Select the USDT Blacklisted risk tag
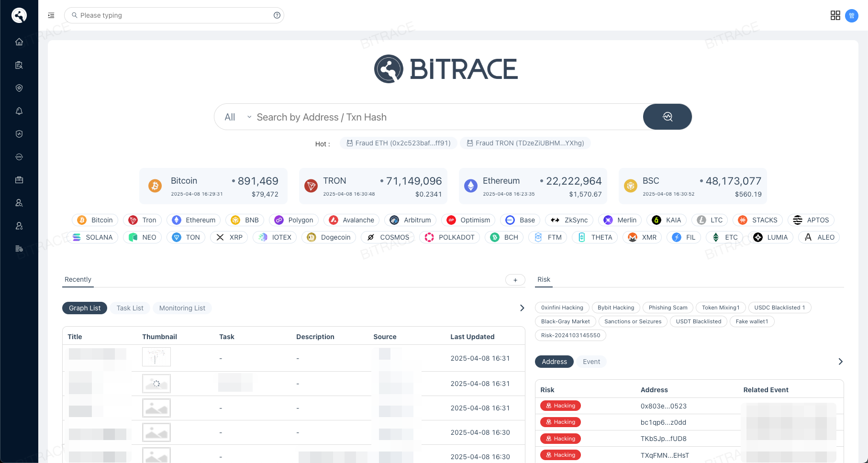Image resolution: width=868 pixels, height=463 pixels. click(699, 321)
